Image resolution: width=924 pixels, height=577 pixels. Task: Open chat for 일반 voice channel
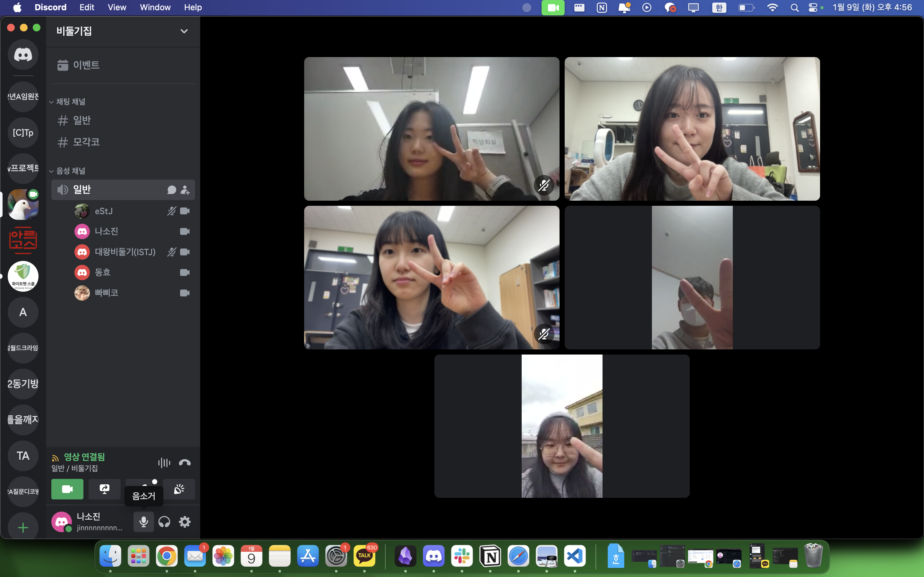[x=171, y=190]
